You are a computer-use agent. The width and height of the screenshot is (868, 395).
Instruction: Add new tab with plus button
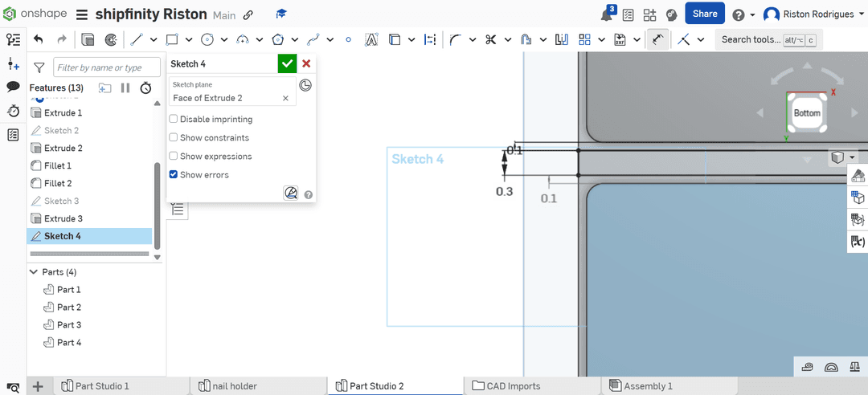[x=38, y=386]
